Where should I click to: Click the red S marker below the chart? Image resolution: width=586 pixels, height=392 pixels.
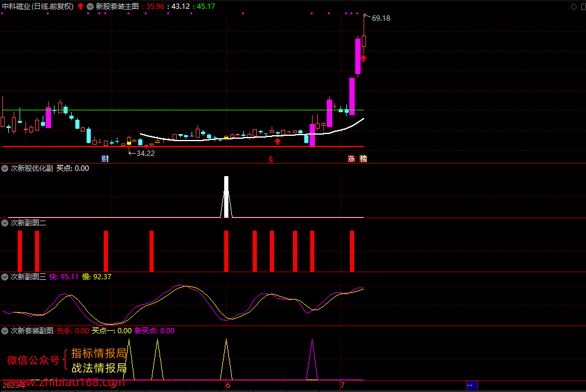point(271,160)
